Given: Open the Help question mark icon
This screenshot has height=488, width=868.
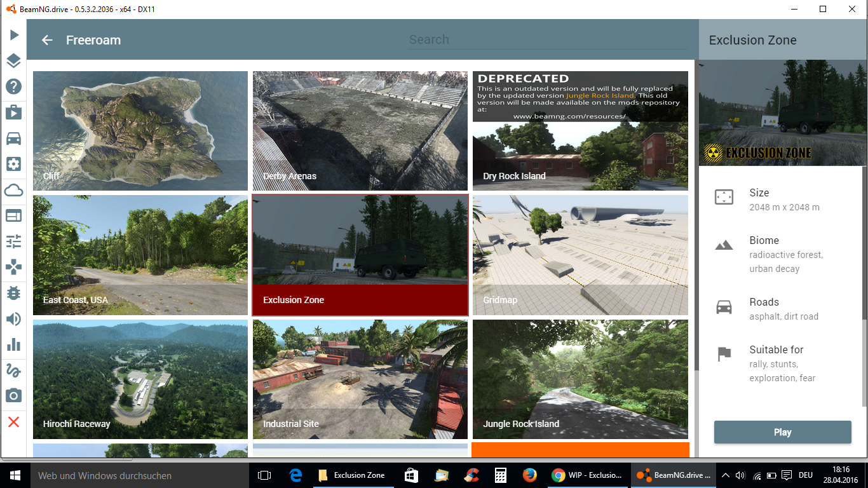Looking at the screenshot, I should [x=14, y=87].
